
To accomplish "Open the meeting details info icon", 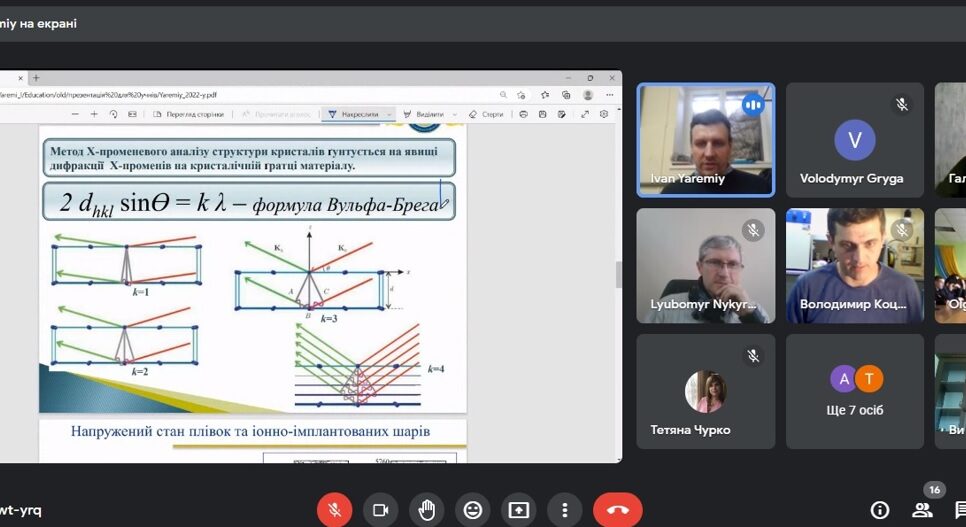I will tap(880, 510).
